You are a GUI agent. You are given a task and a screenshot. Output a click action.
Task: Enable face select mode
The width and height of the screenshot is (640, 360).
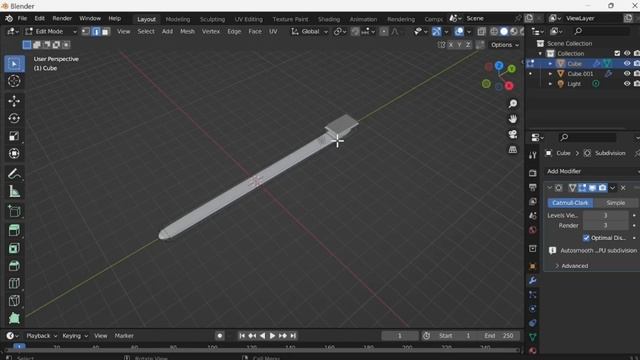coord(105,31)
